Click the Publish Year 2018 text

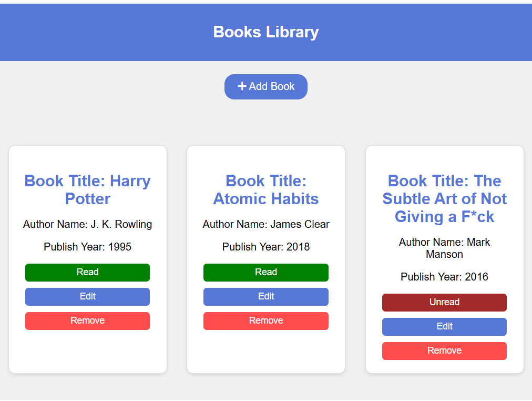tap(266, 247)
